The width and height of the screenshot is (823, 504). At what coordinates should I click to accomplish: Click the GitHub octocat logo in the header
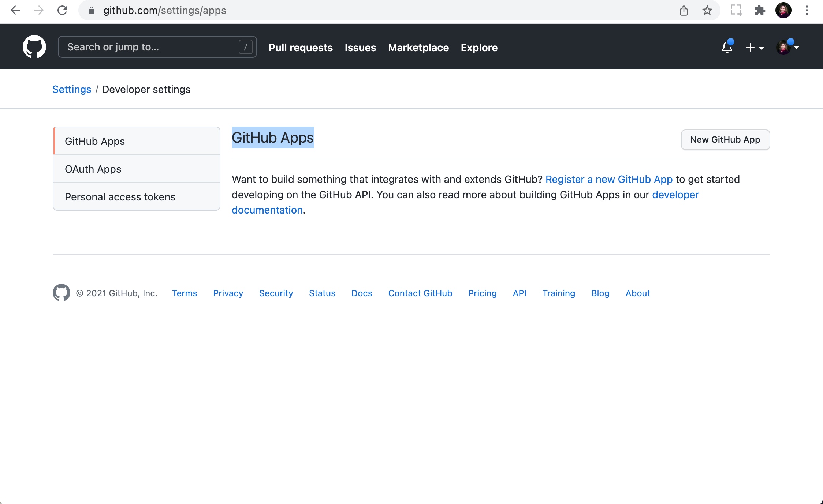(x=34, y=46)
